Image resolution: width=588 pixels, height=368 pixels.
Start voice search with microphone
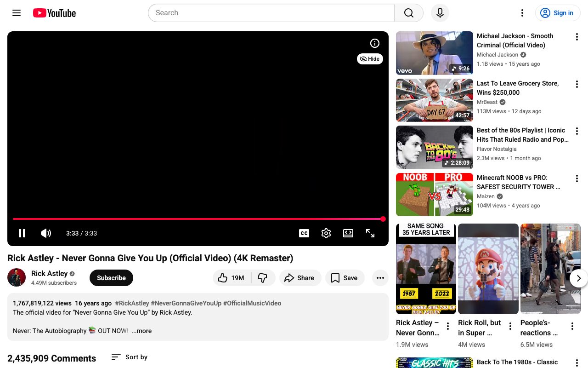pos(440,13)
